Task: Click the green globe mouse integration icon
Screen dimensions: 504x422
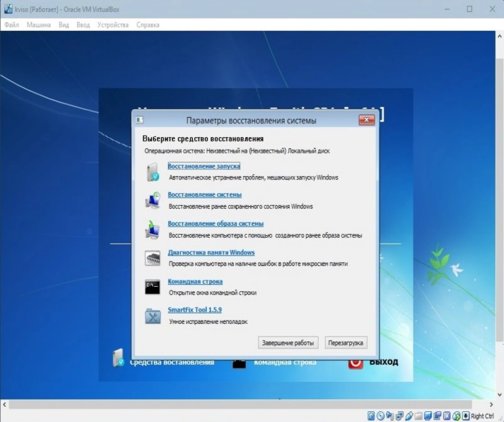Action: [x=456, y=416]
